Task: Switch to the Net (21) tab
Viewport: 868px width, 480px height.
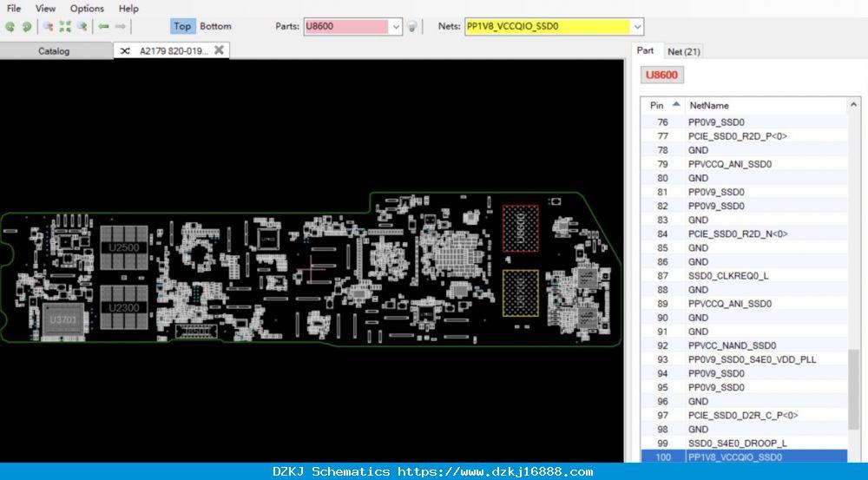Action: (x=684, y=51)
